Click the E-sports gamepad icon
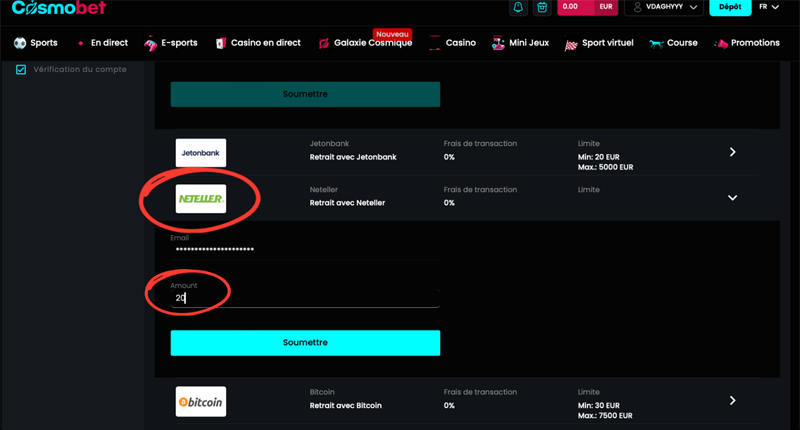 pos(151,44)
